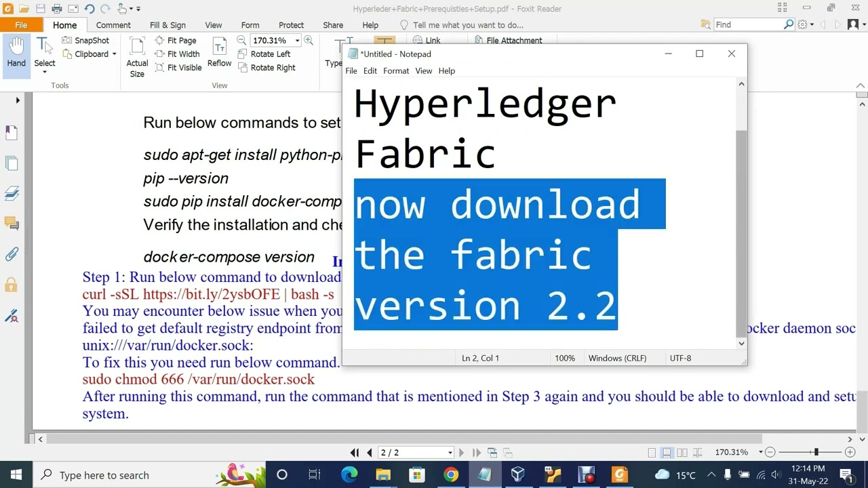Zoom out with the minus magnifier icon

241,41
